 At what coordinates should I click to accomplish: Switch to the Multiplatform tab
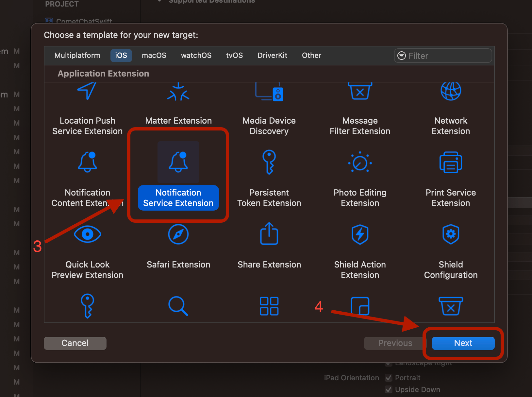click(x=77, y=56)
